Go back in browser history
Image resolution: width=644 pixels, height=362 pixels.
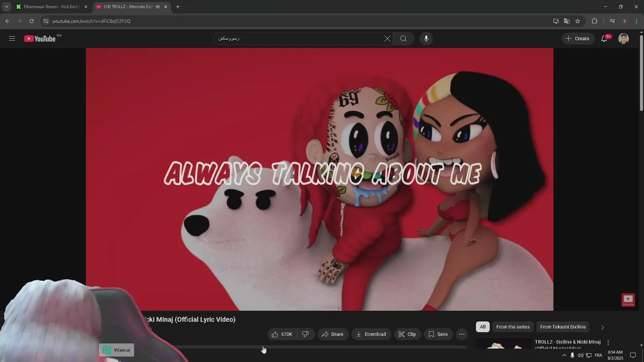pyautogui.click(x=7, y=21)
